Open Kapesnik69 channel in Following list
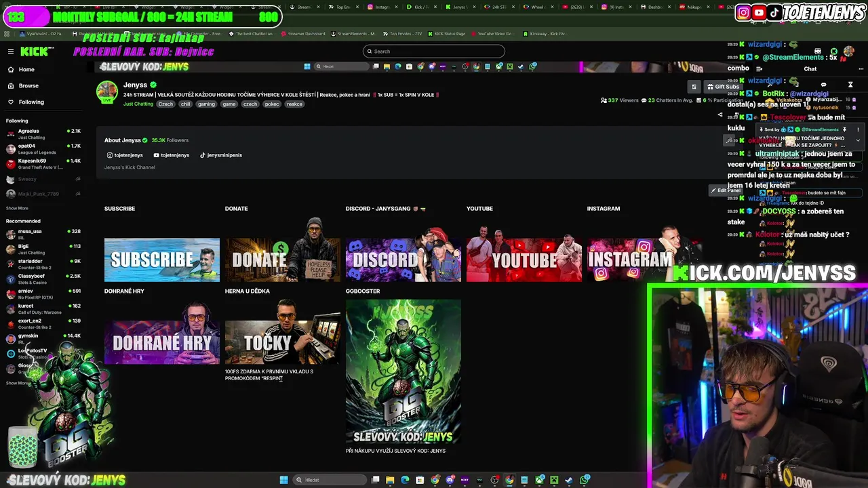This screenshot has height=488, width=868. 42,163
